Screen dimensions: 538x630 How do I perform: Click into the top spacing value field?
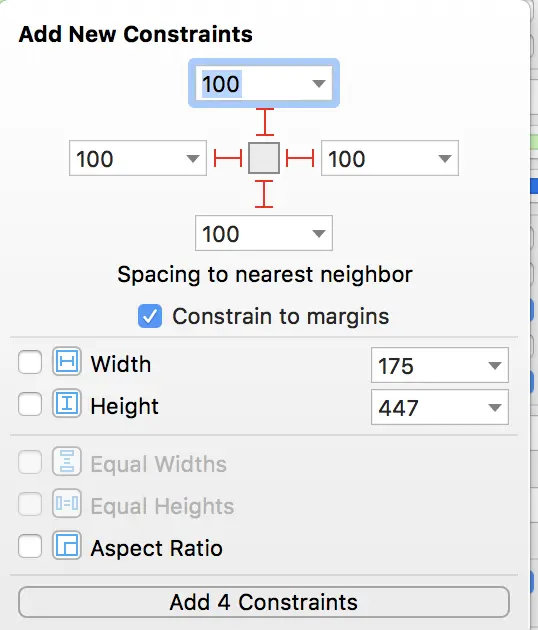253,84
